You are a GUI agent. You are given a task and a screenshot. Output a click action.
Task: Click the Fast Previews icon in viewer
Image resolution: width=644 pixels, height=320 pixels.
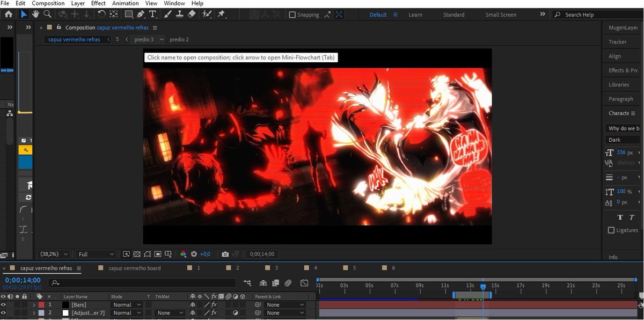point(127,254)
